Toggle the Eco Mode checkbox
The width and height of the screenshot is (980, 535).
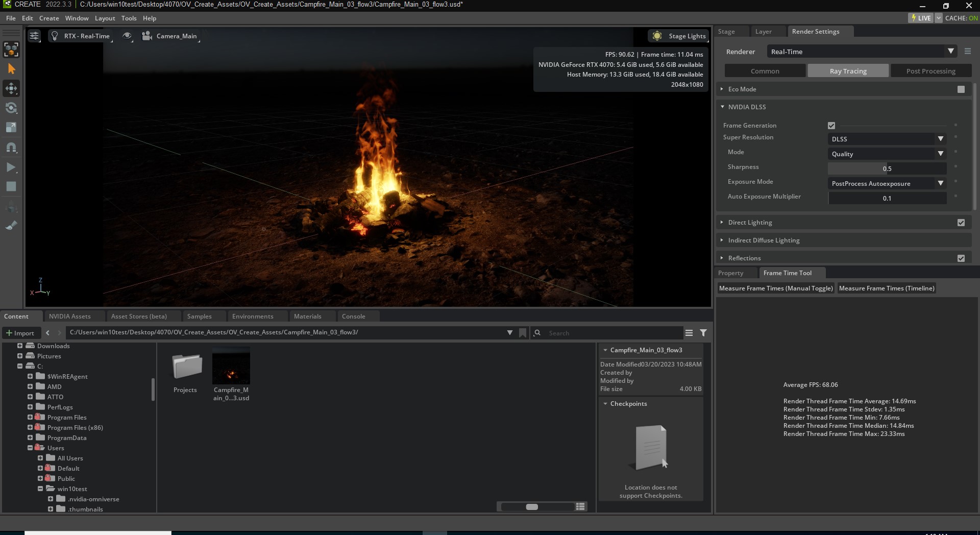(x=961, y=89)
